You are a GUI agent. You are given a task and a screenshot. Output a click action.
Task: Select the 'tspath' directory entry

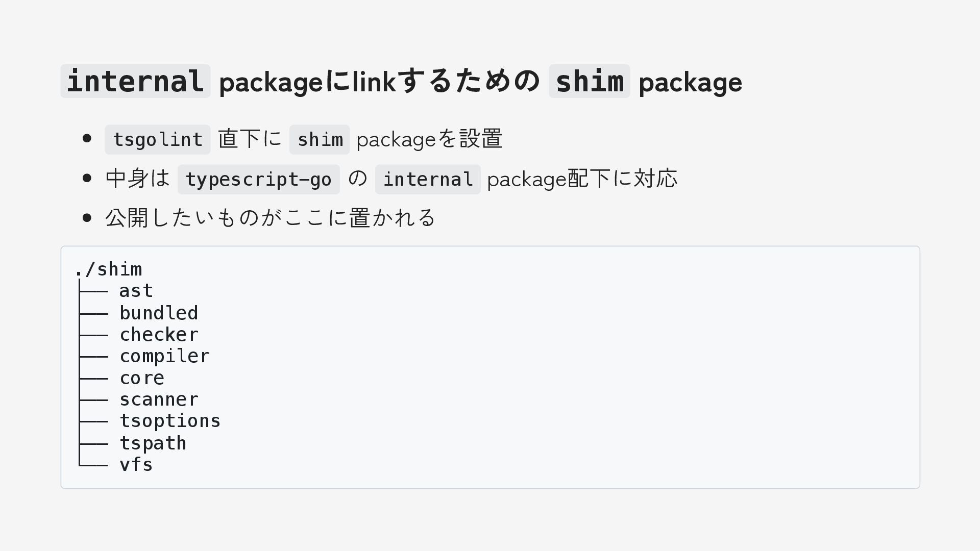(153, 443)
